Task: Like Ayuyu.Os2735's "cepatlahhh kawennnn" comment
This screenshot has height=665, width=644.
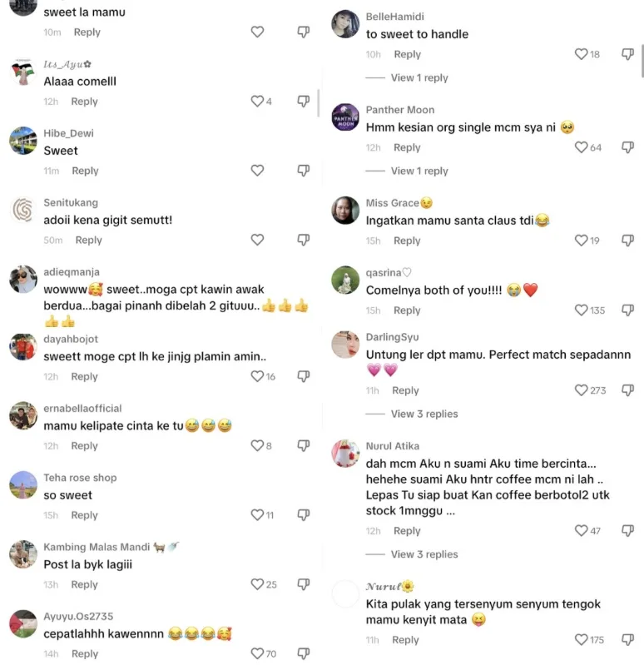Action: point(257,654)
